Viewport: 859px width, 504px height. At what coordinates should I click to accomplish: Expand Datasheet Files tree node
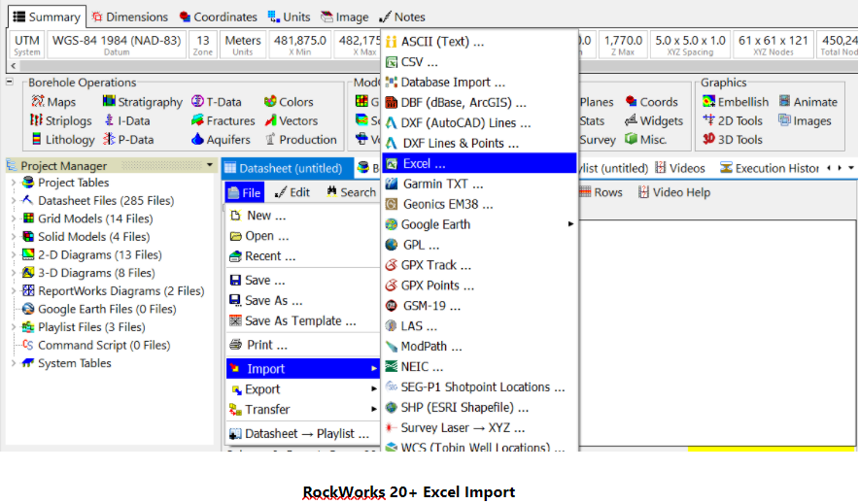point(14,200)
